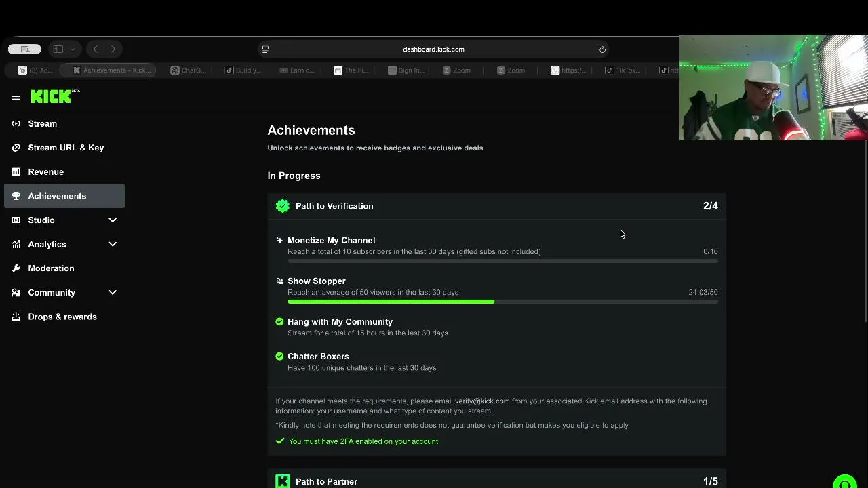Image resolution: width=868 pixels, height=488 pixels.
Task: Click the 2/4 verification progress count
Action: coord(711,206)
